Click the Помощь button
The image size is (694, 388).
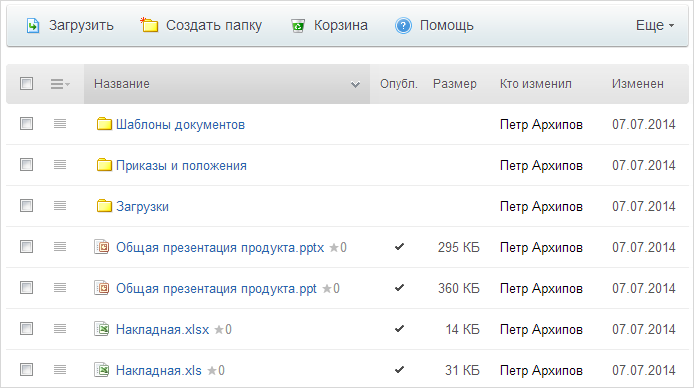click(x=434, y=26)
